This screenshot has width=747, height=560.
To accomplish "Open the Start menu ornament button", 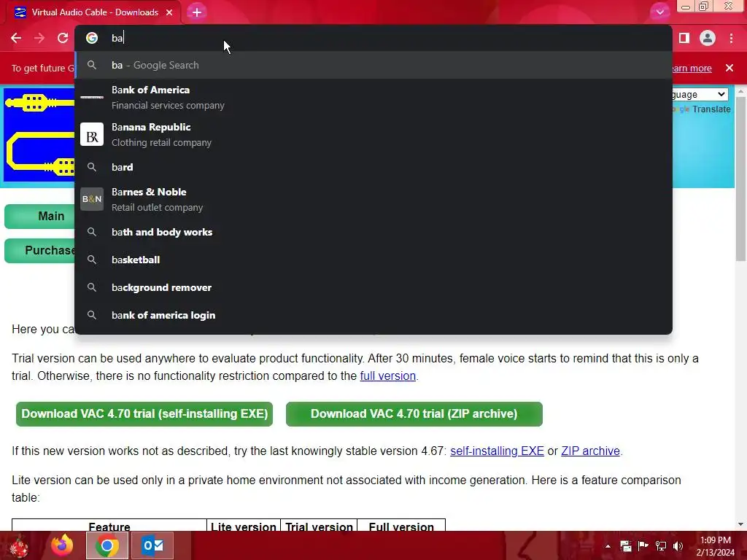I will [x=19, y=546].
